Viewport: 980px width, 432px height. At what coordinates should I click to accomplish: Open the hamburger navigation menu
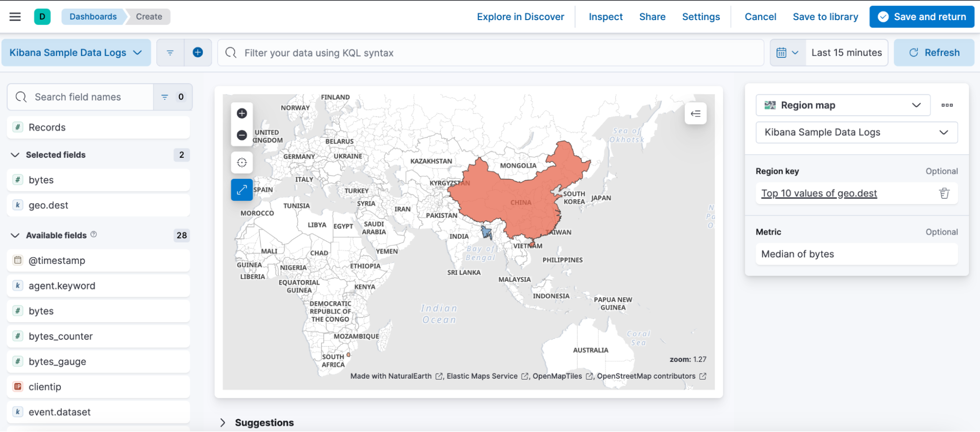(15, 17)
